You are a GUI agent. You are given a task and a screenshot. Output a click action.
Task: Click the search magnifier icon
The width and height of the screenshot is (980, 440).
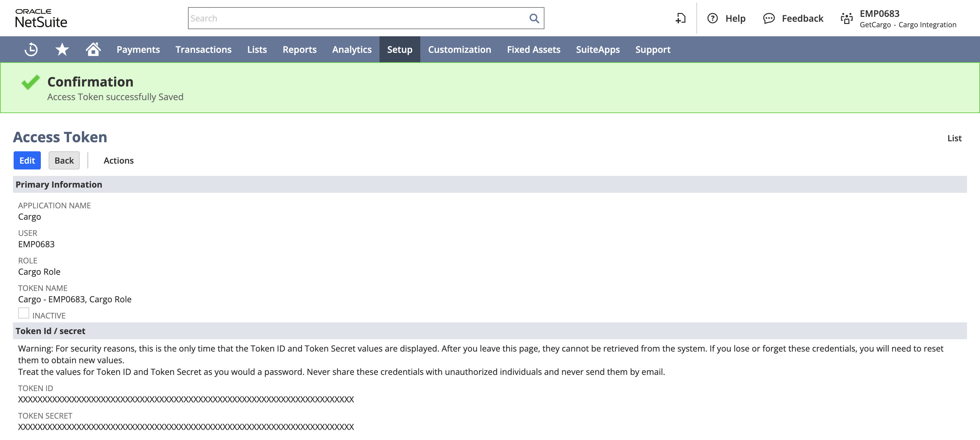tap(534, 18)
